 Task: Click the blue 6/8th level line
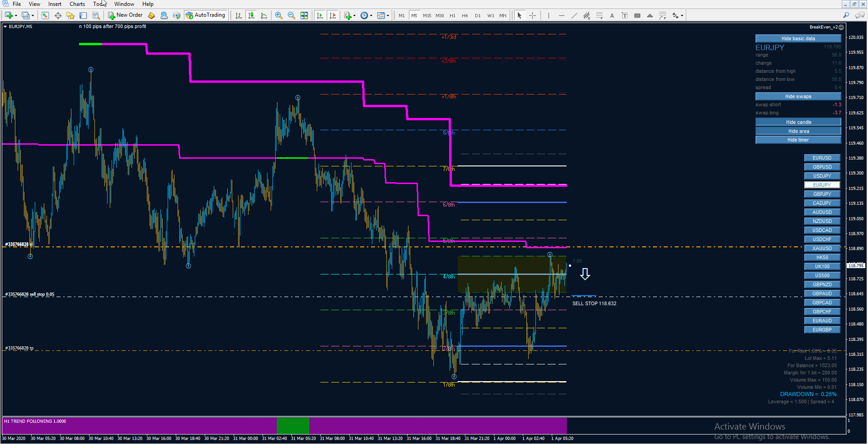click(512, 202)
